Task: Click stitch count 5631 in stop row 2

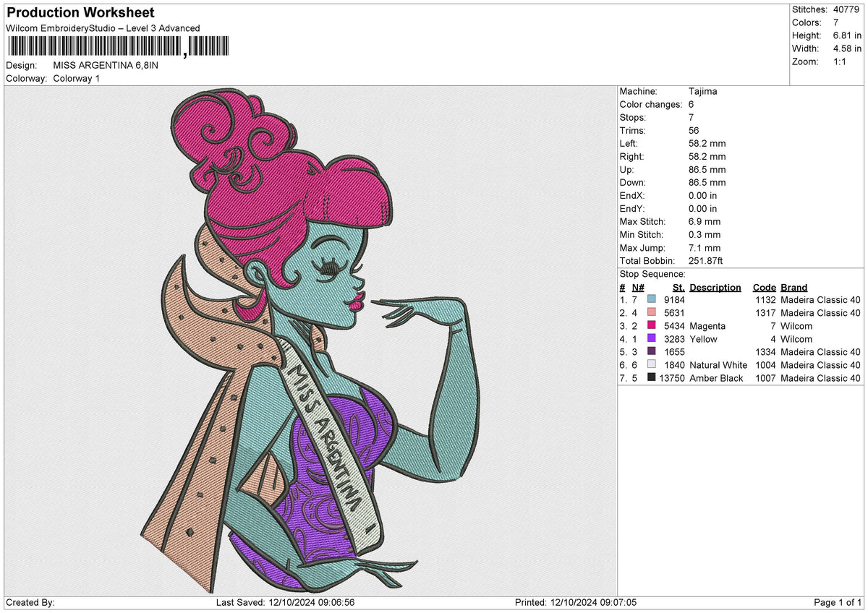Action: click(x=674, y=313)
